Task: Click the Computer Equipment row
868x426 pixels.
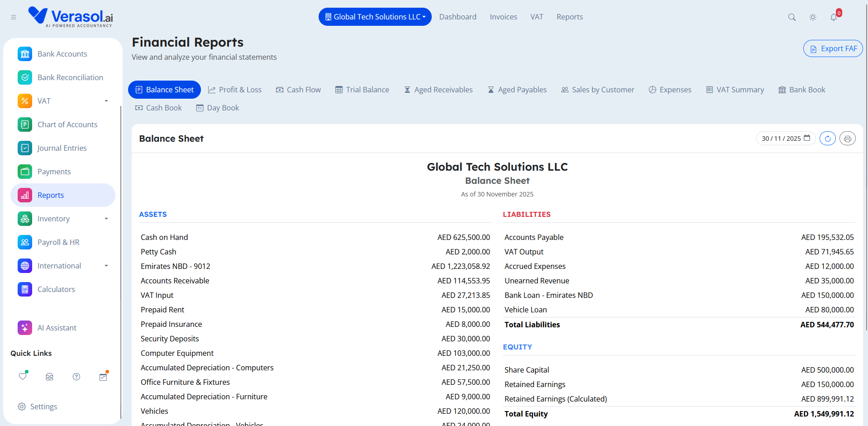Action: coord(315,353)
